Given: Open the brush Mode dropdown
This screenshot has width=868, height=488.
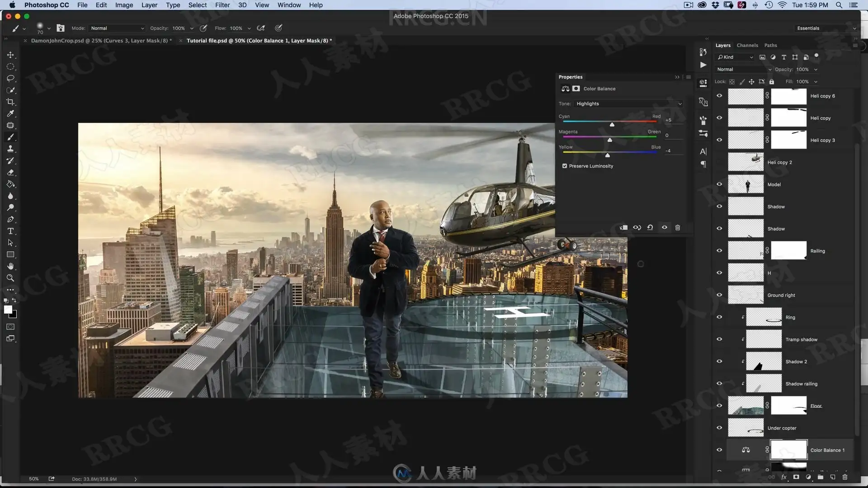Looking at the screenshot, I should click(117, 28).
